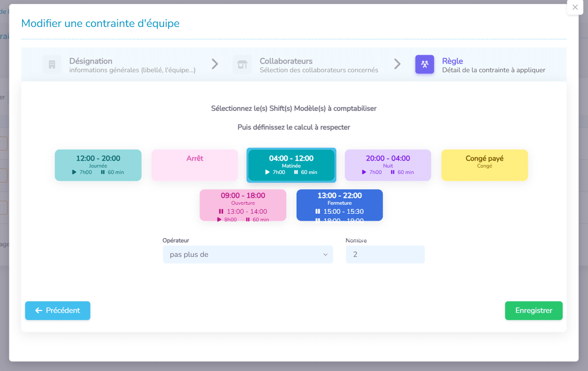588x371 pixels.
Task: Click the chevron arrow before Règle step
Action: click(x=397, y=64)
